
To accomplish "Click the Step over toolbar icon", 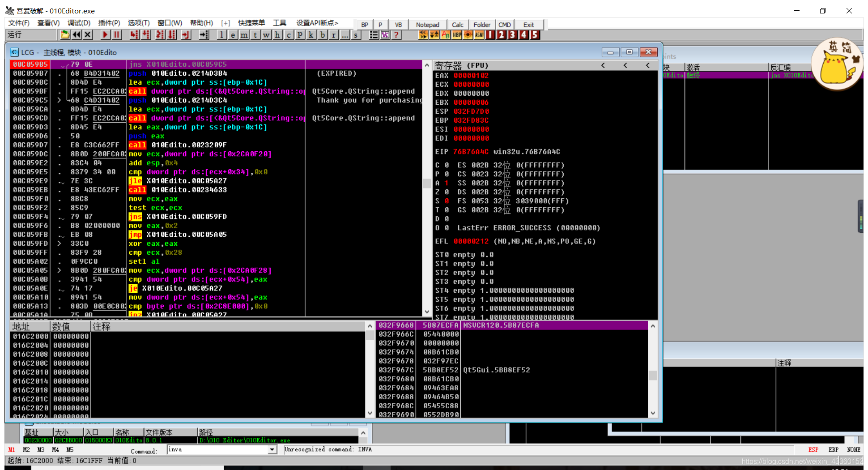I will coord(146,35).
